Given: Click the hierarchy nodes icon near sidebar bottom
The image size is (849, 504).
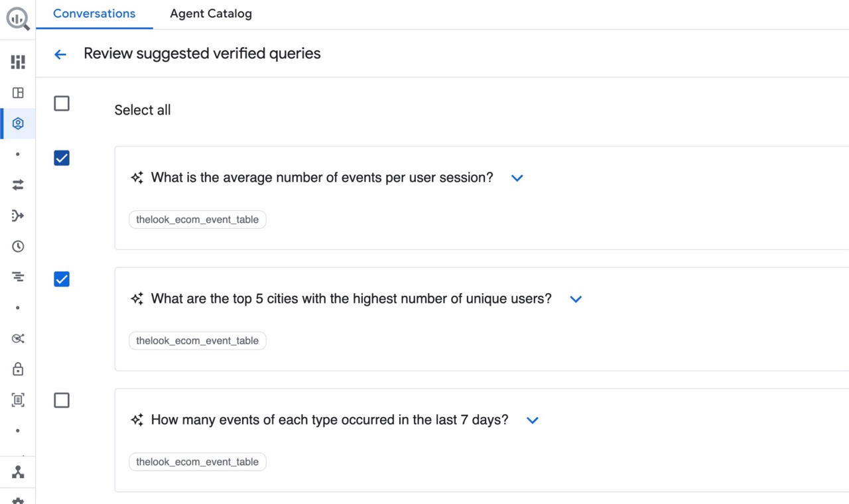Looking at the screenshot, I should [18, 472].
